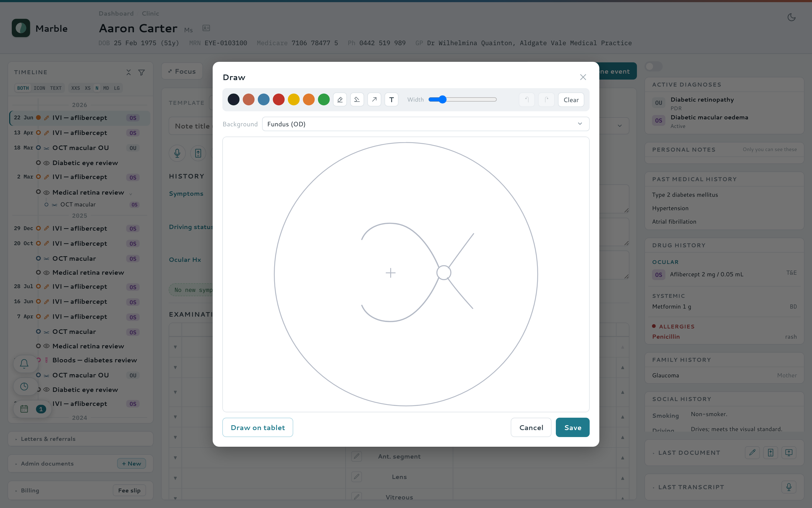This screenshot has height=508, width=812.
Task: Pick the blue color swatch
Action: pos(264,99)
